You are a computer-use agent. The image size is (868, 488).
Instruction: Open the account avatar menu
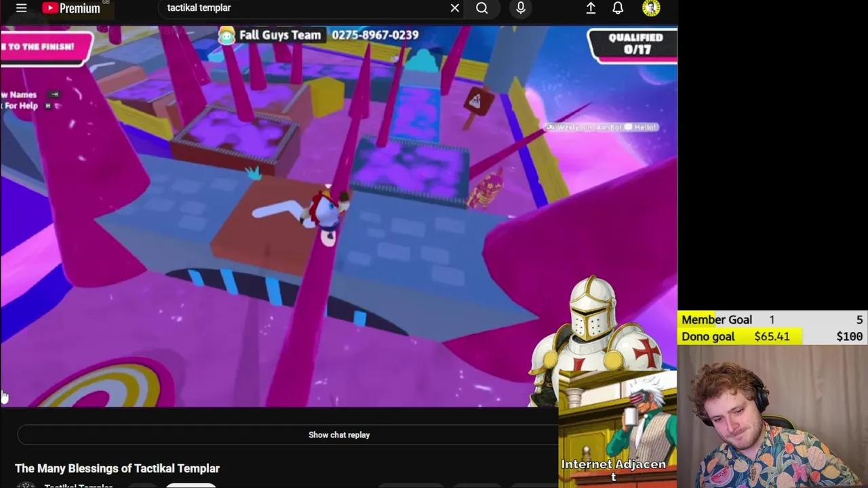[651, 8]
